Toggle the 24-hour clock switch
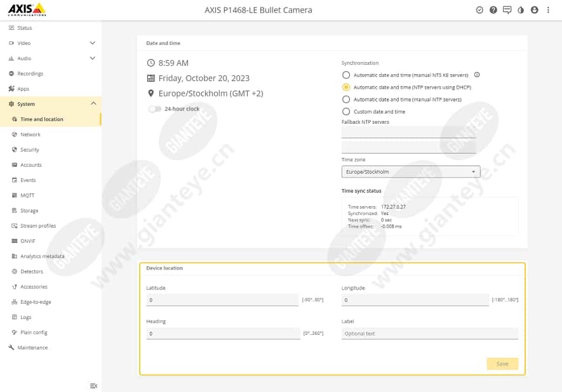 pos(155,109)
